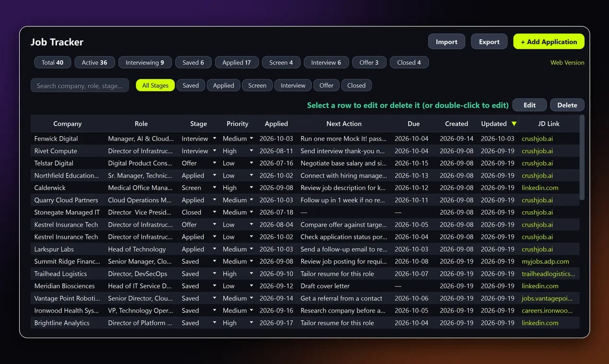Screen dimensions: 609x364
Task: Click the Screen 4 stat badge
Action: coord(281,62)
